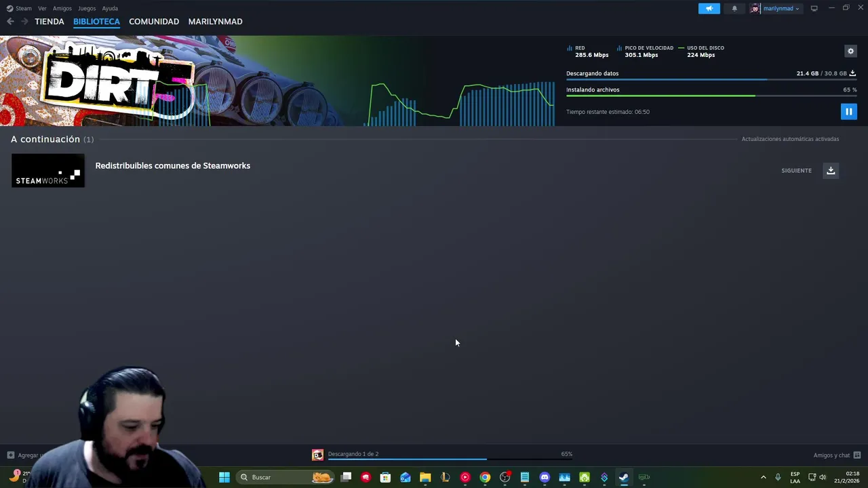
Task: Click the 21.4 GB / 30.8 GB text
Action: 821,73
